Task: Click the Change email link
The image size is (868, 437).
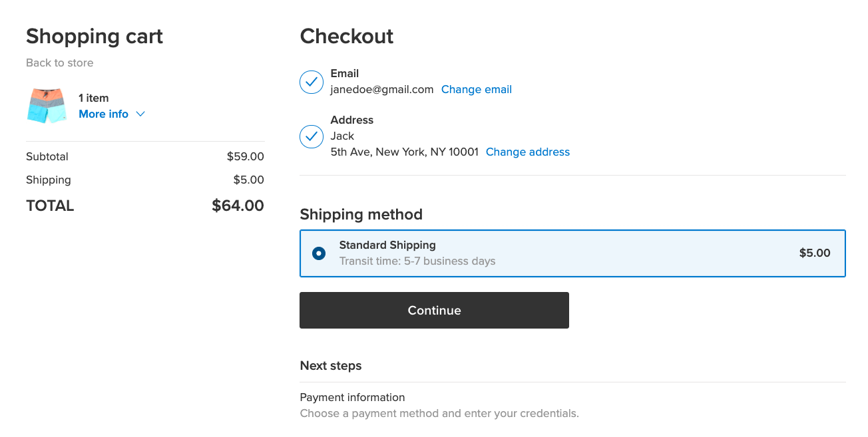Action: pos(476,89)
